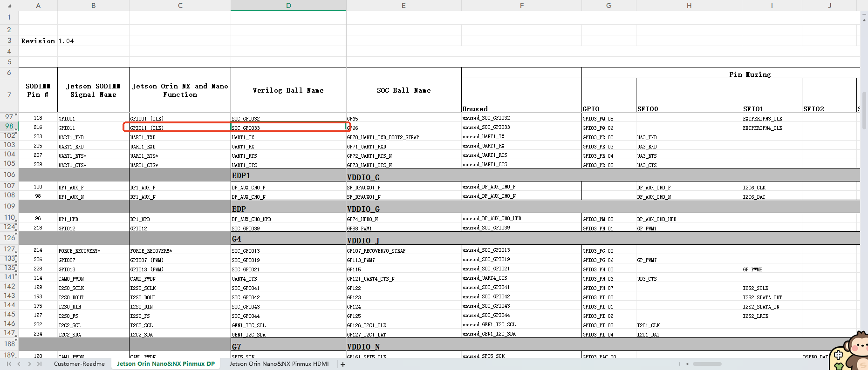
Task: Select the GPIO13 (PWM) cell
Action: tap(180, 269)
